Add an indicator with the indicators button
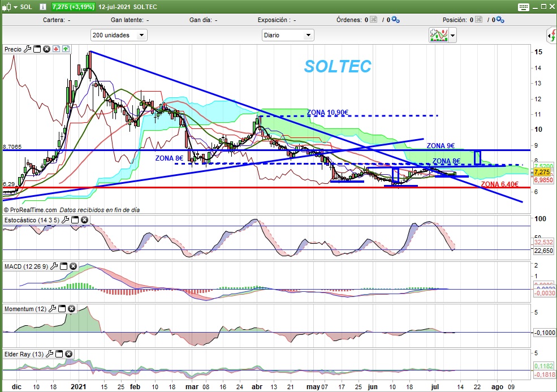The height and width of the screenshot is (392, 557). click(439, 35)
